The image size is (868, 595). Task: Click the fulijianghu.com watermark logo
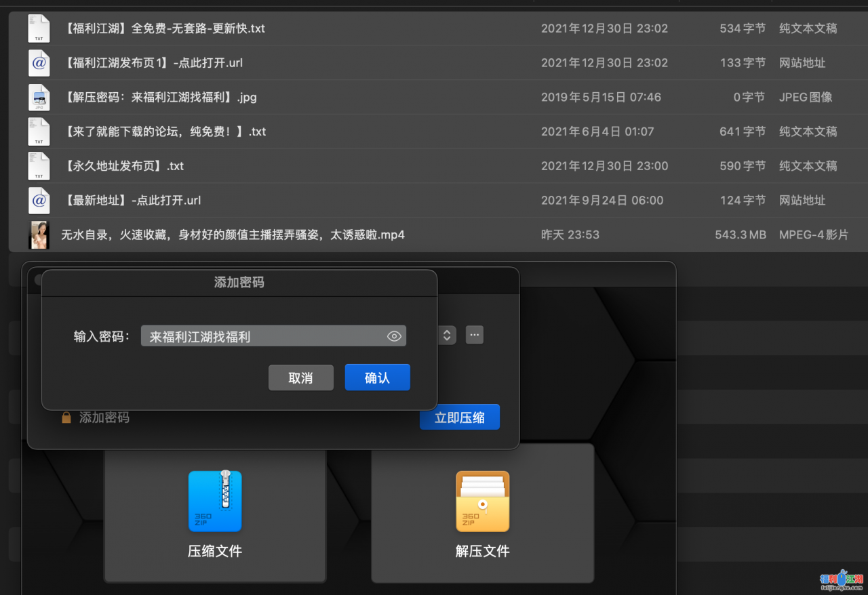click(x=843, y=581)
